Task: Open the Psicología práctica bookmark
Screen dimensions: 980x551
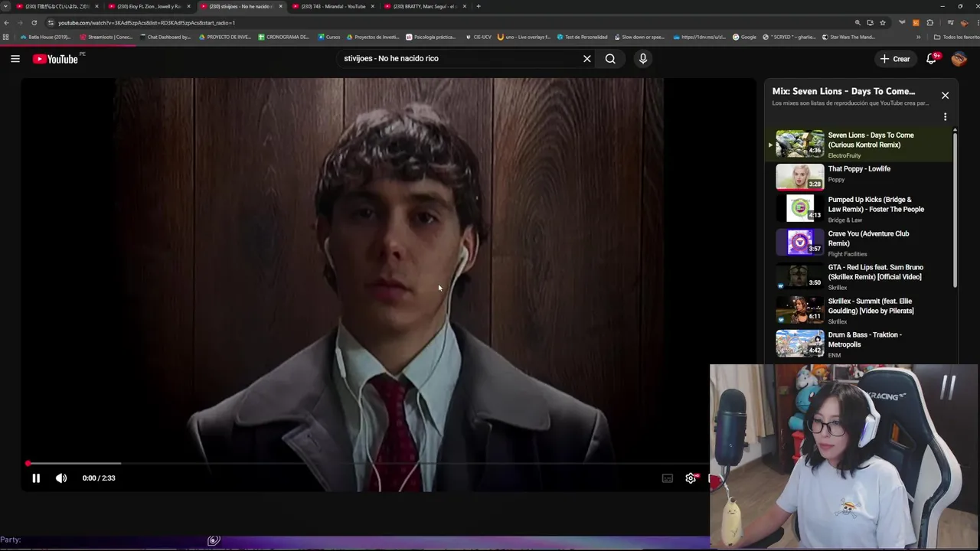Action: [x=431, y=37]
